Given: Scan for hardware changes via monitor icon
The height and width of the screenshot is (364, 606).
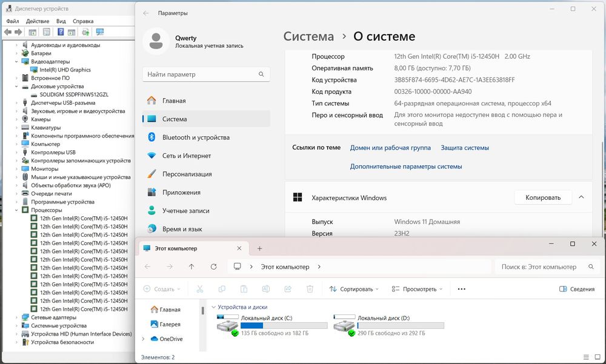Looking at the screenshot, I should (x=100, y=32).
